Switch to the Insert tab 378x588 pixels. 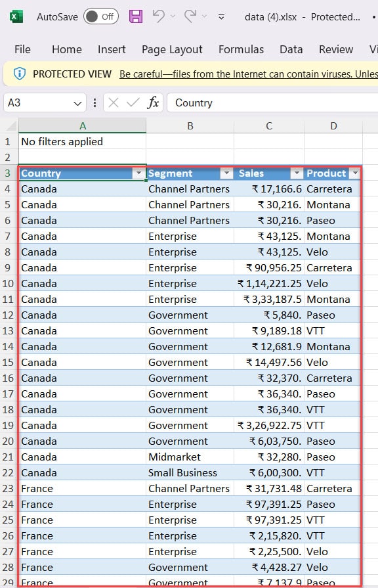click(x=112, y=49)
